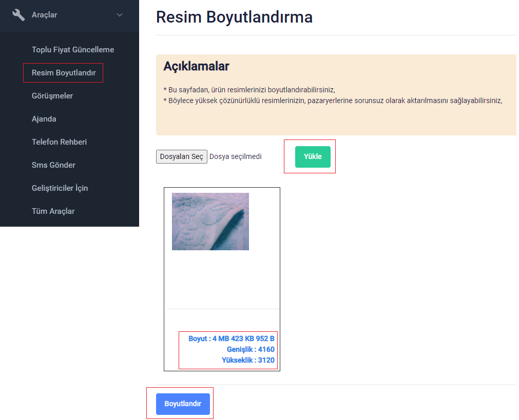Click the line starting 'Bu sayfadan, ürün resimlerinizi'
This screenshot has width=519, height=420.
tap(249, 90)
